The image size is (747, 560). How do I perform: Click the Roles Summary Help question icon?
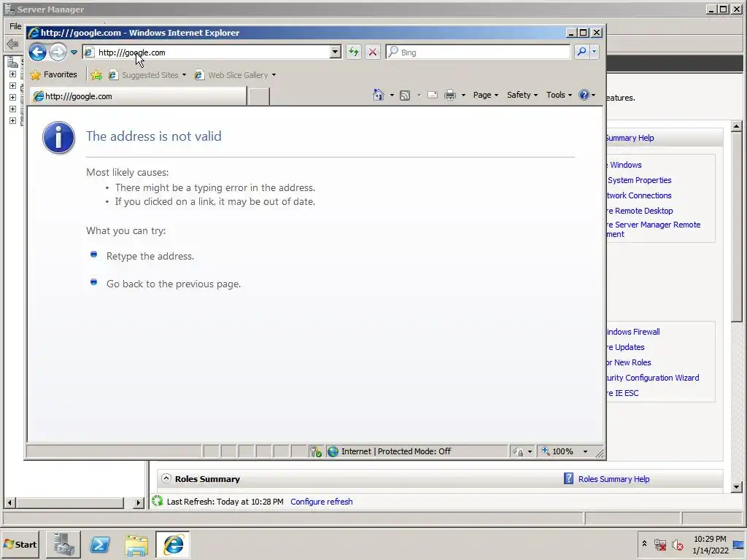[x=568, y=478]
